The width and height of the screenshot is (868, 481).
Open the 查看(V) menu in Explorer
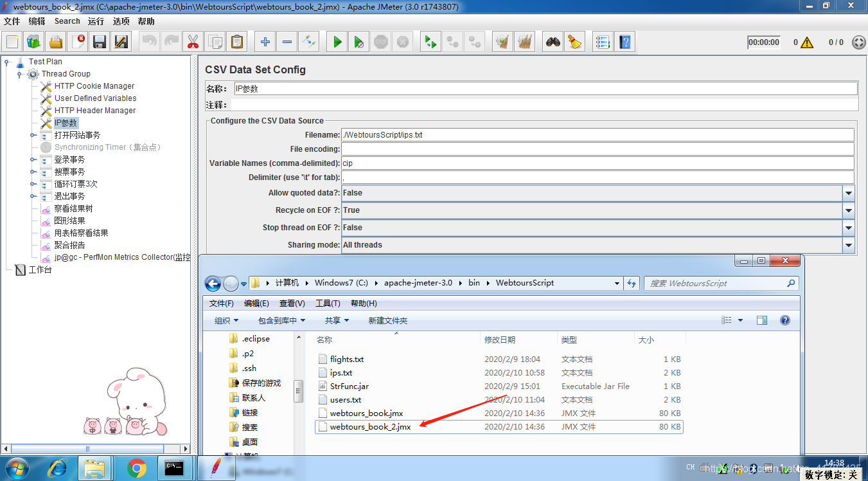coord(292,304)
